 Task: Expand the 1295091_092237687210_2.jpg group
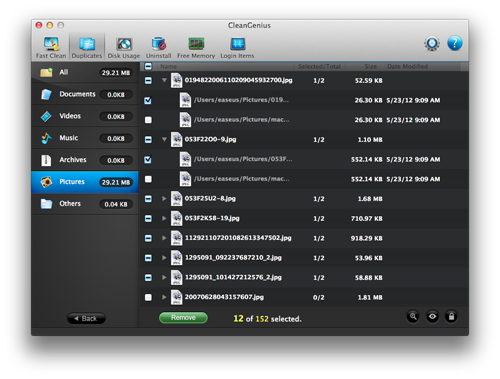tap(164, 258)
